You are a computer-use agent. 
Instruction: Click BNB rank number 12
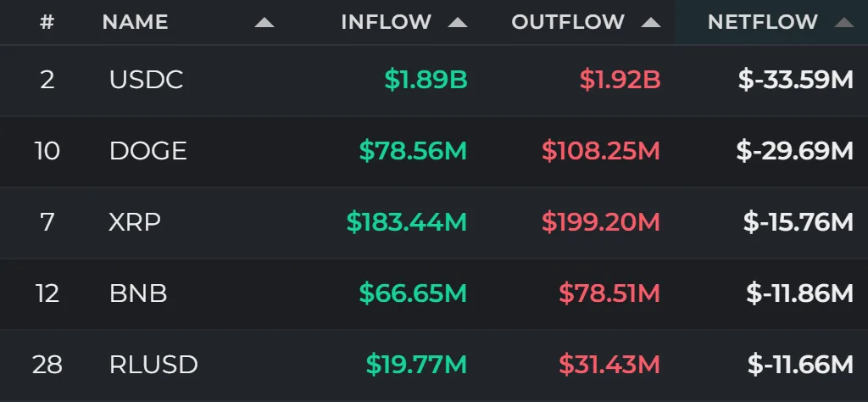[47, 293]
